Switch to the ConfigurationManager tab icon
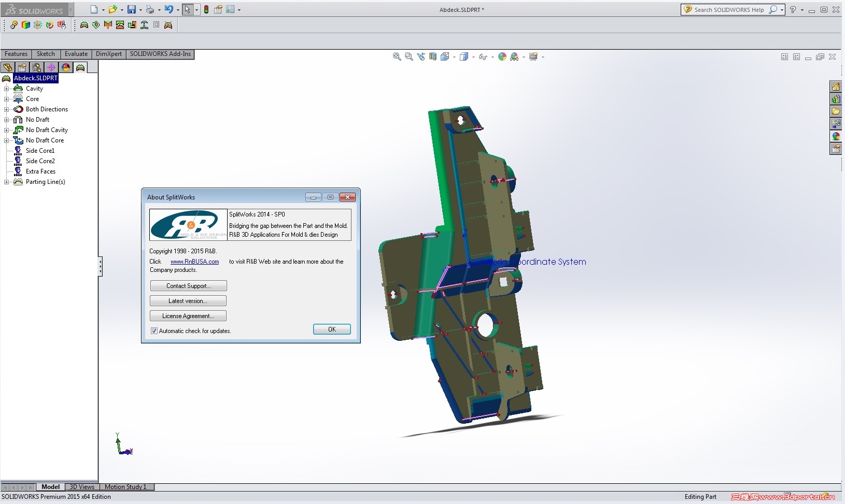Screen dimensions: 845x504 [x=37, y=67]
